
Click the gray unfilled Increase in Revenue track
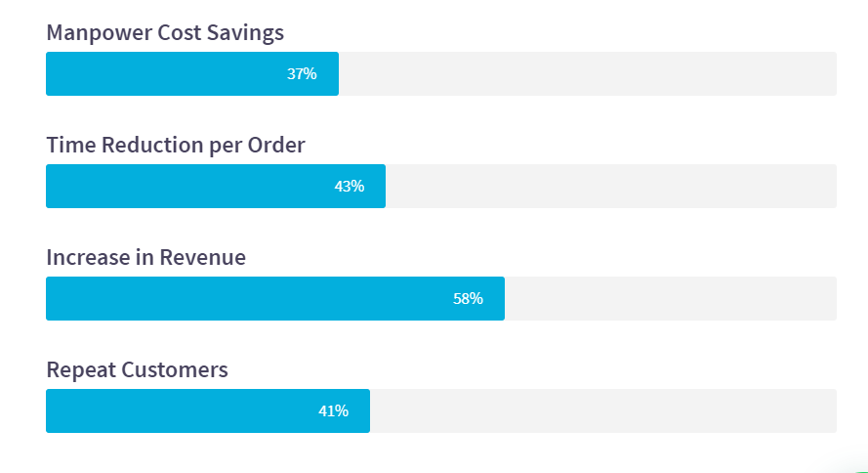[670, 298]
